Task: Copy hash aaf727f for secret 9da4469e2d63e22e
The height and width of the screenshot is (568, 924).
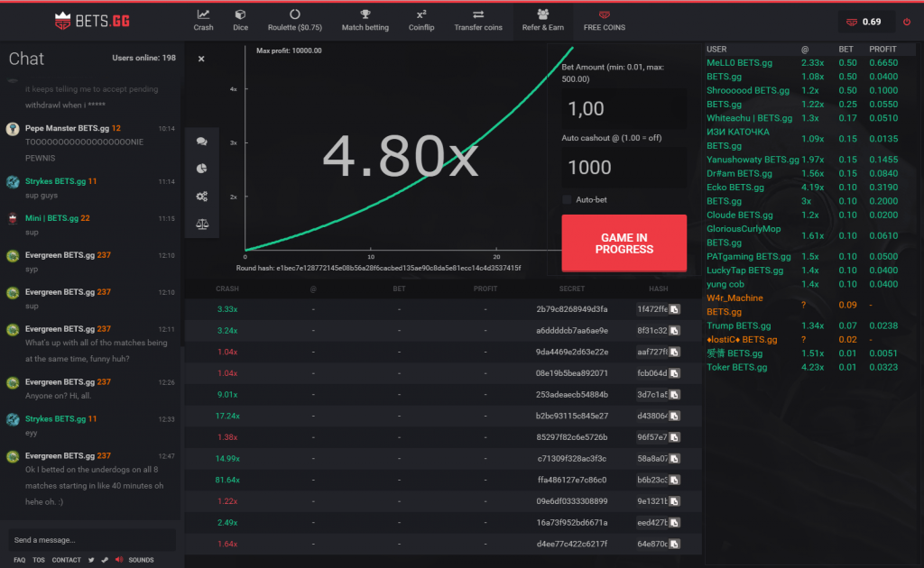Action: (x=674, y=352)
